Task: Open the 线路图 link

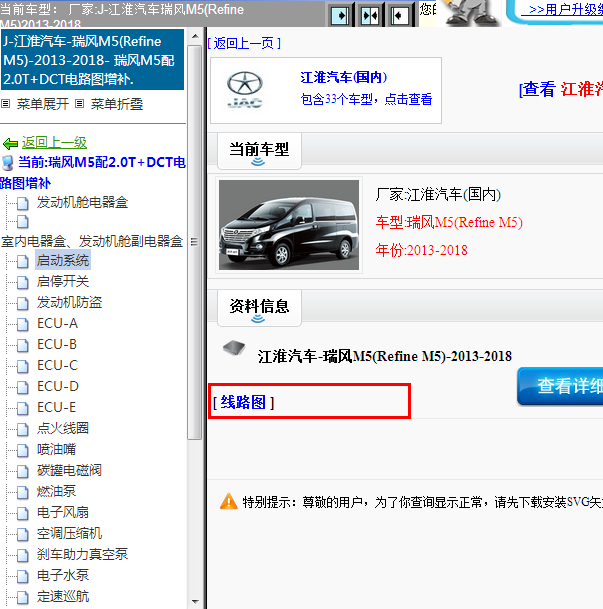Action: [x=243, y=402]
